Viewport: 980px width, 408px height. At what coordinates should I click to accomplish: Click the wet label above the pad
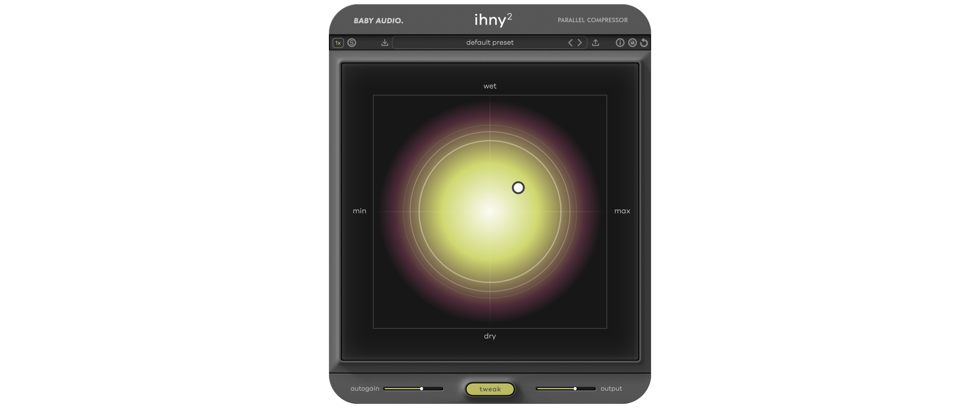point(490,86)
